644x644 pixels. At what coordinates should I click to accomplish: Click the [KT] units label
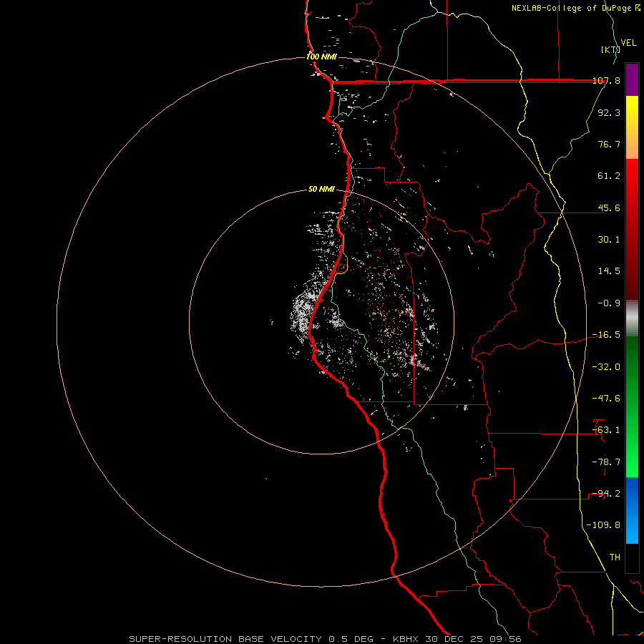610,49
